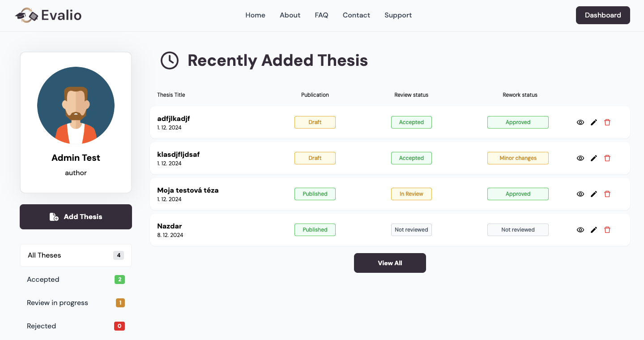This screenshot has height=340, width=644.
Task: Show Review in progress theses
Action: [x=76, y=303]
